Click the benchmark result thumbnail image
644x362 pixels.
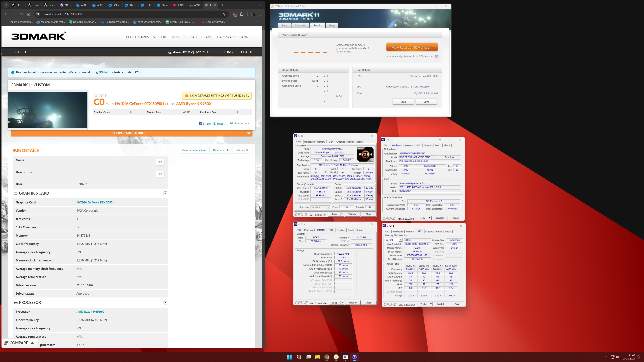point(48,110)
